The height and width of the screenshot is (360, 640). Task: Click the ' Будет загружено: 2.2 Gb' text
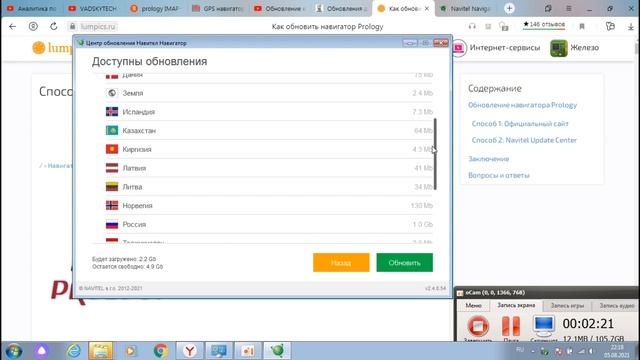pyautogui.click(x=124, y=259)
